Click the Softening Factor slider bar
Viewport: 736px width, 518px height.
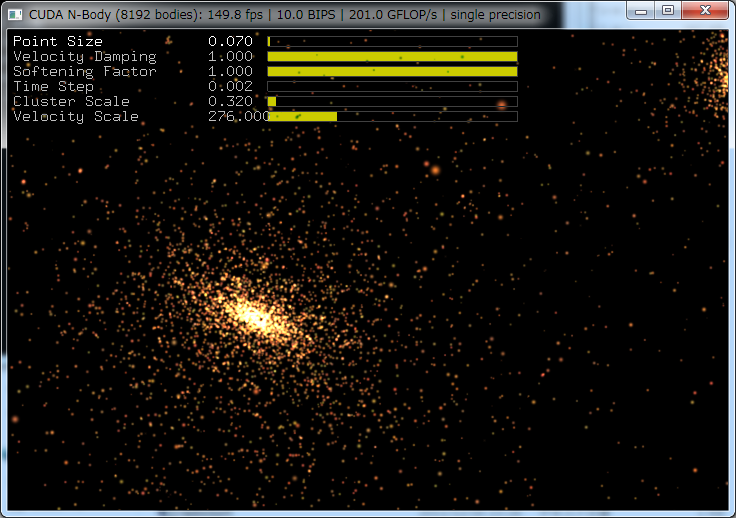point(392,72)
